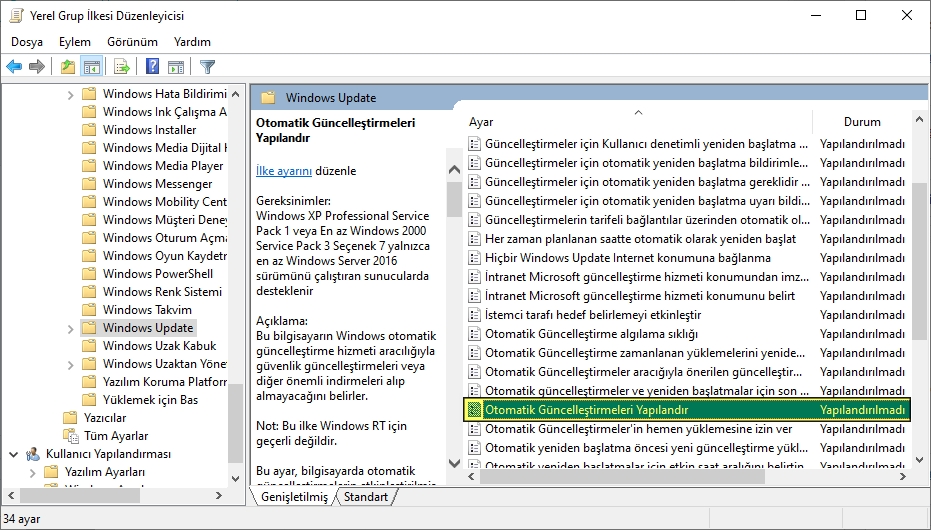Viewport: 931px width, 530px height.
Task: Open the Görünüm menu
Action: coord(132,42)
